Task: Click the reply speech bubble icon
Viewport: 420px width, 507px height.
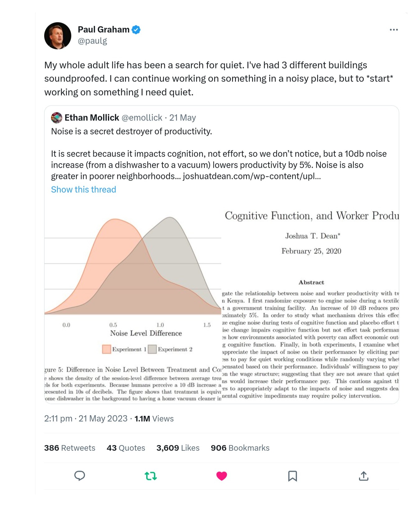Action: click(80, 476)
